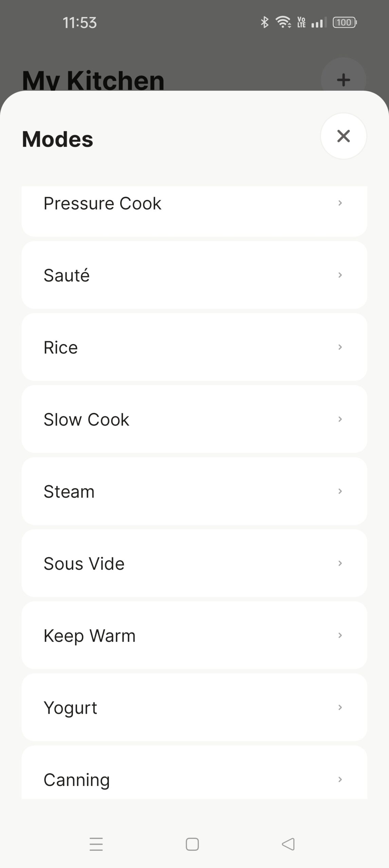Image resolution: width=389 pixels, height=868 pixels.
Task: Tap chevron arrow on Rice row
Action: click(340, 347)
